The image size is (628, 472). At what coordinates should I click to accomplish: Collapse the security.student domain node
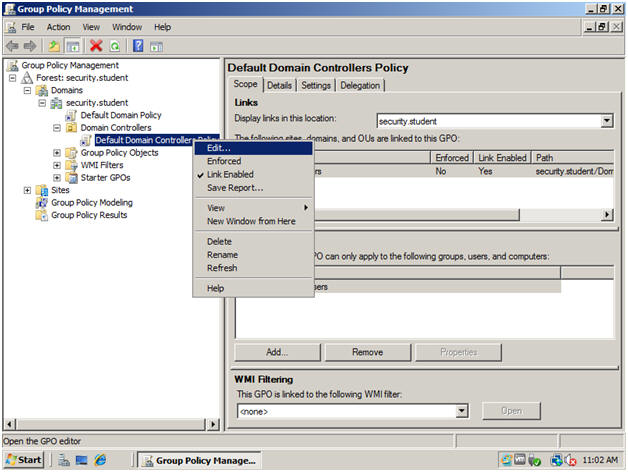[42, 103]
